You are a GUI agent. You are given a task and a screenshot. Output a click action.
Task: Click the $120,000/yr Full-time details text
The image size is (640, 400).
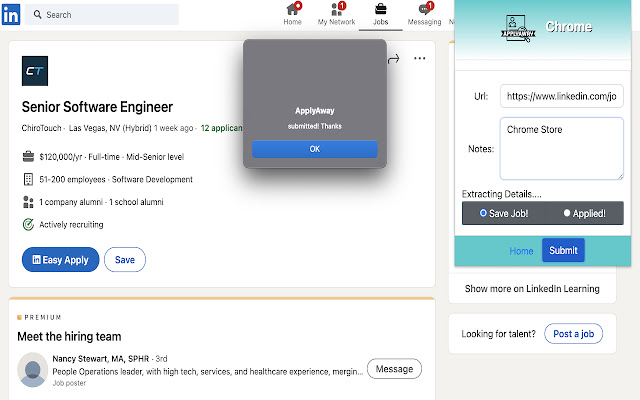click(111, 157)
